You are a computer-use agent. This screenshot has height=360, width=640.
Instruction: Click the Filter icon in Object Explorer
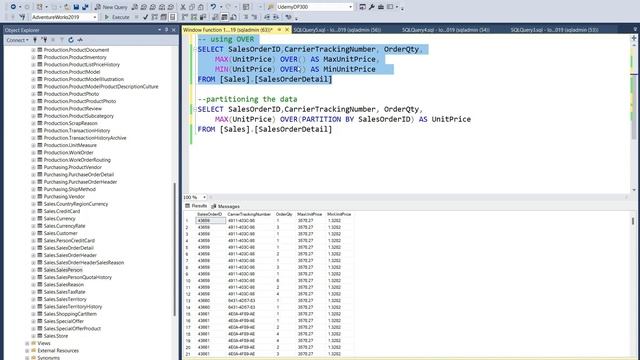62,40
